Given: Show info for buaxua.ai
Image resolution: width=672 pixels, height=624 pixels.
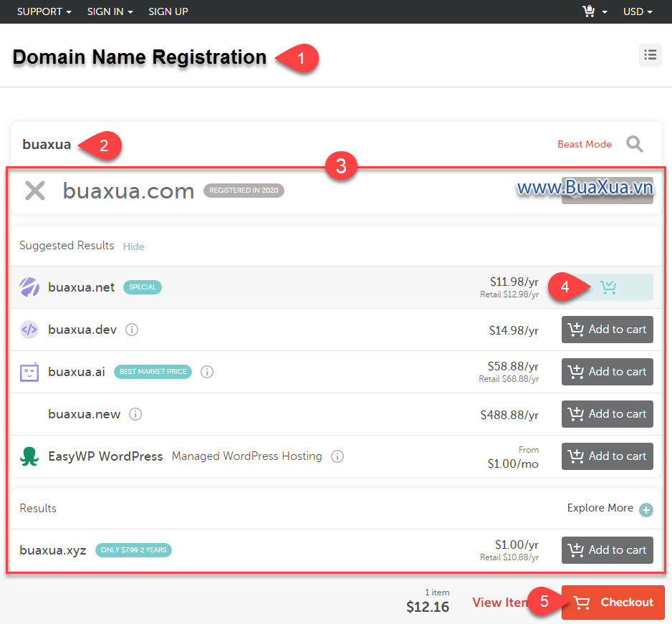Looking at the screenshot, I should coord(207,372).
